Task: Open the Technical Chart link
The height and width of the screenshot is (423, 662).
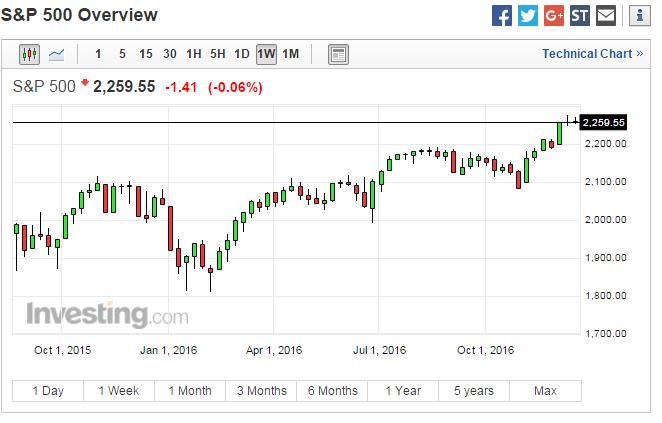Action: tap(592, 54)
